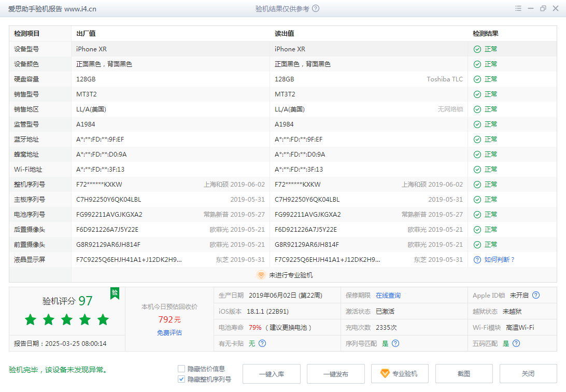Image resolution: width=566 pixels, height=392 pixels.
Task: Click the 验机评分 97 score
Action: coord(67,301)
